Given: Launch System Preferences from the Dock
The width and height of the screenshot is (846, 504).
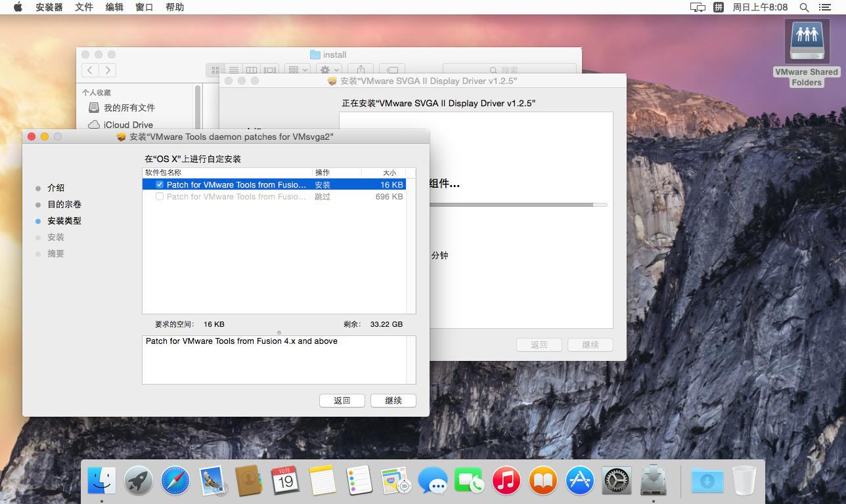Looking at the screenshot, I should tap(617, 481).
